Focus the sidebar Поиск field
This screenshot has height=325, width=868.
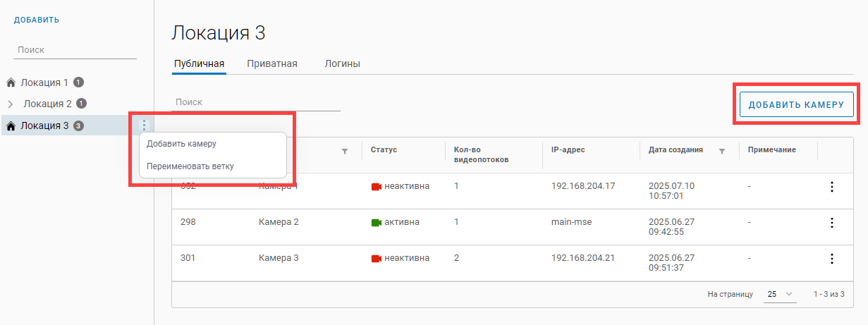pos(75,50)
